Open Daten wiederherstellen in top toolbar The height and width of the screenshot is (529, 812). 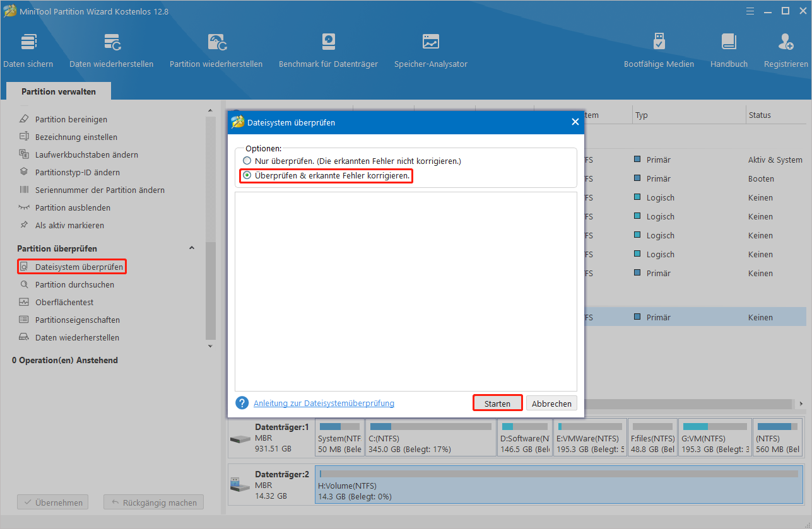pos(112,50)
